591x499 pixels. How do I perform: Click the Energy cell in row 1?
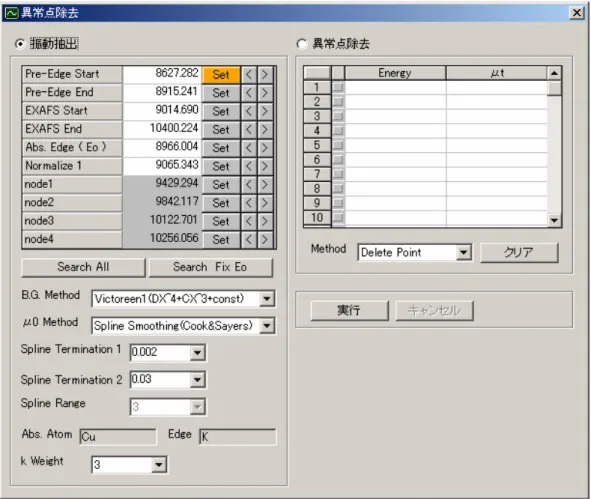point(395,87)
